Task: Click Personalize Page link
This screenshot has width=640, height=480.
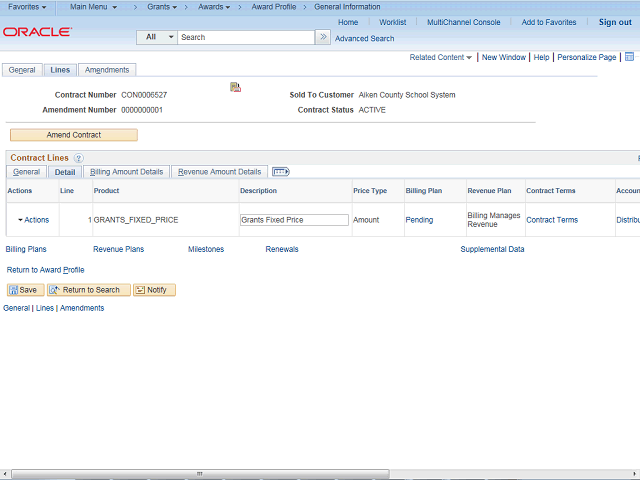Action: pos(587,57)
